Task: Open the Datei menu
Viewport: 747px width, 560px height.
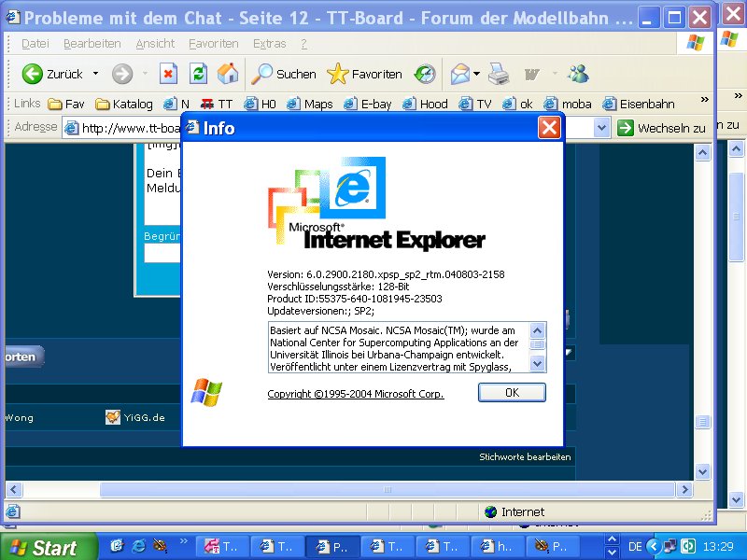Action: (35, 43)
